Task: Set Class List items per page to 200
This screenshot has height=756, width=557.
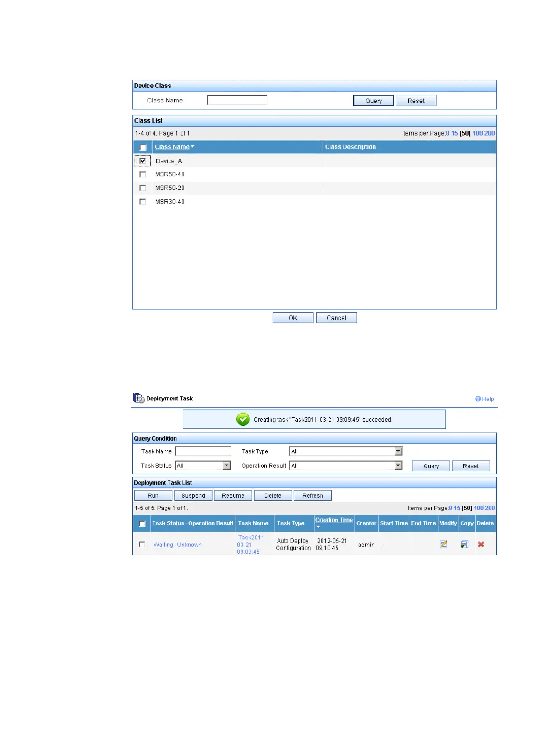Action: pyautogui.click(x=490, y=133)
